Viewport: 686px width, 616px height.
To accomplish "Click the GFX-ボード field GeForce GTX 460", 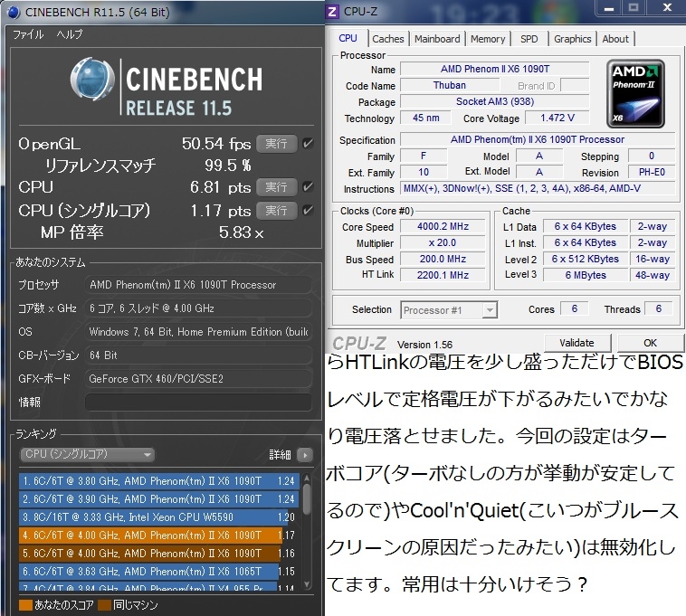I will click(198, 379).
